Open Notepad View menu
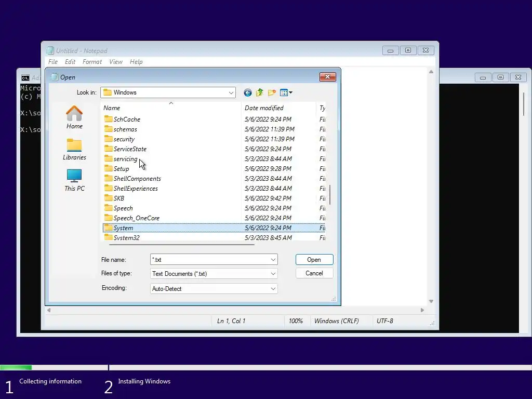Viewport: 532px width, 399px height. pyautogui.click(x=116, y=62)
